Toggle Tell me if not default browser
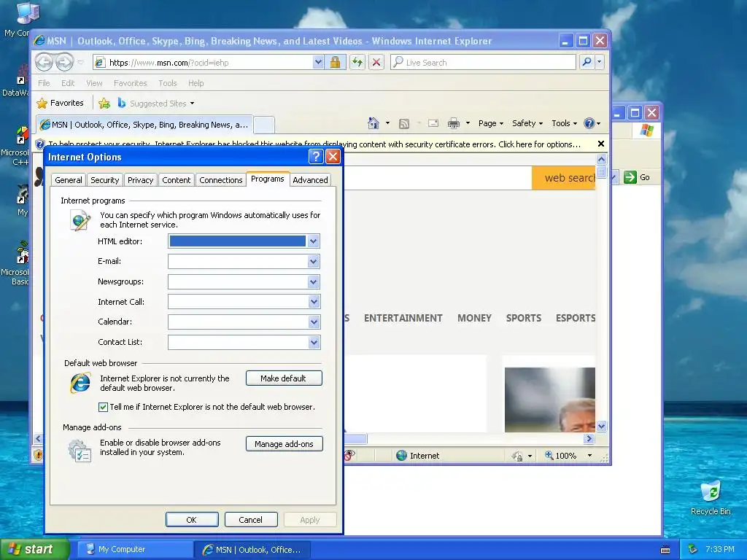This screenshot has width=747, height=560. tap(103, 407)
